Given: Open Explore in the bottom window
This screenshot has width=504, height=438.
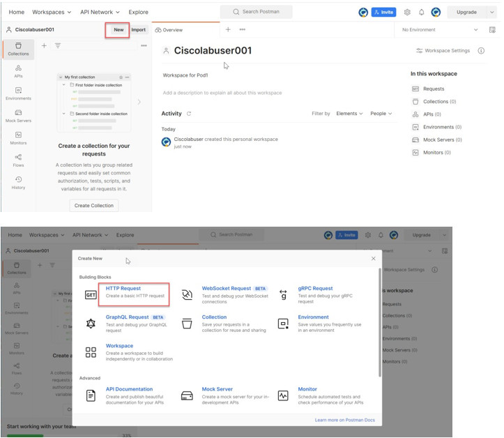Looking at the screenshot, I should point(125,235).
